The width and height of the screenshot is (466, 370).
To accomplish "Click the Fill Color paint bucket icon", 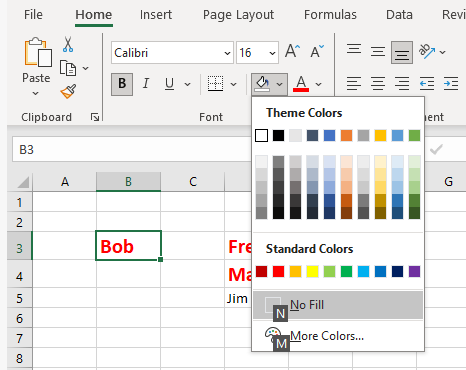I will 262,84.
